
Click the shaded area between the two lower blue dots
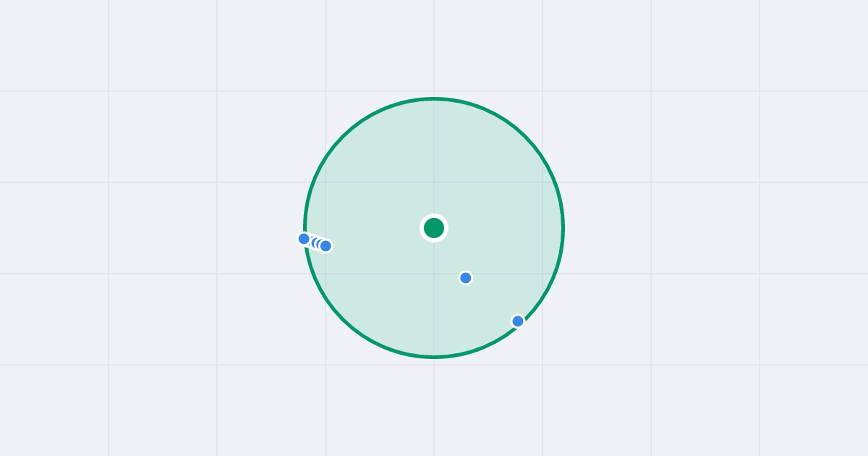point(492,300)
